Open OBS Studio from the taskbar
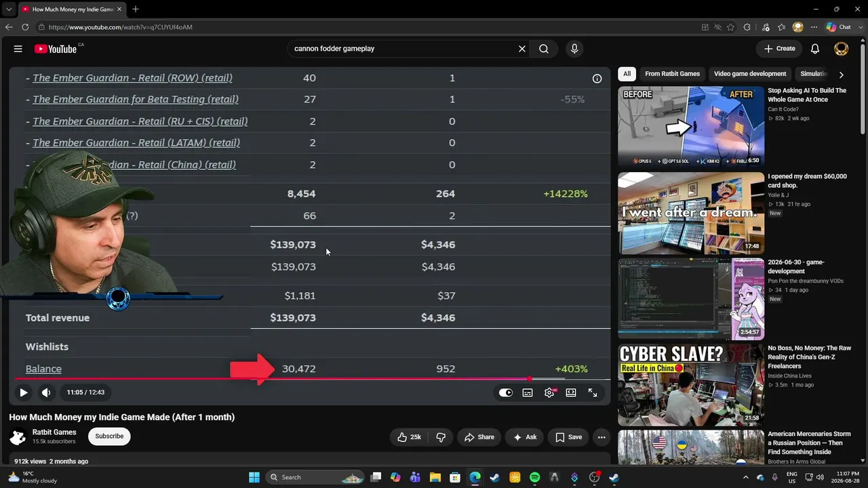The height and width of the screenshot is (488, 868). (x=594, y=477)
